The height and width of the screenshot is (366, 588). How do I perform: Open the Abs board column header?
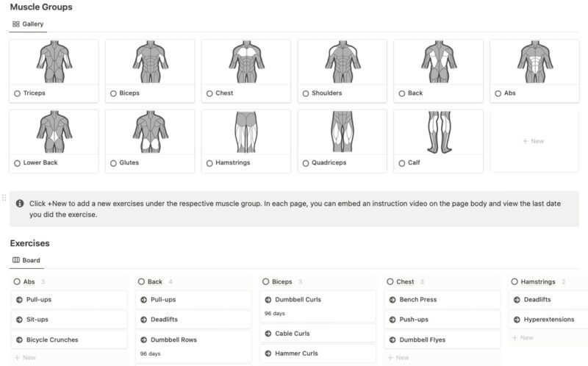tap(29, 281)
